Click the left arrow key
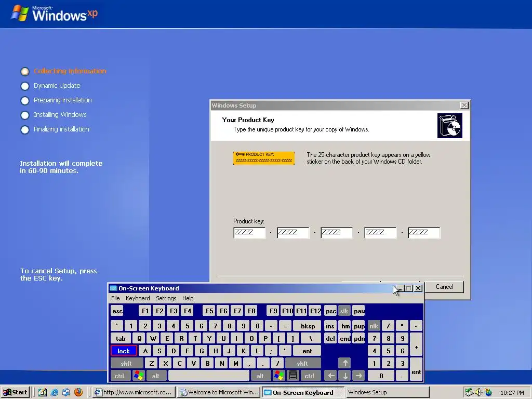Screen dimensions: 532x399 coord(331,376)
